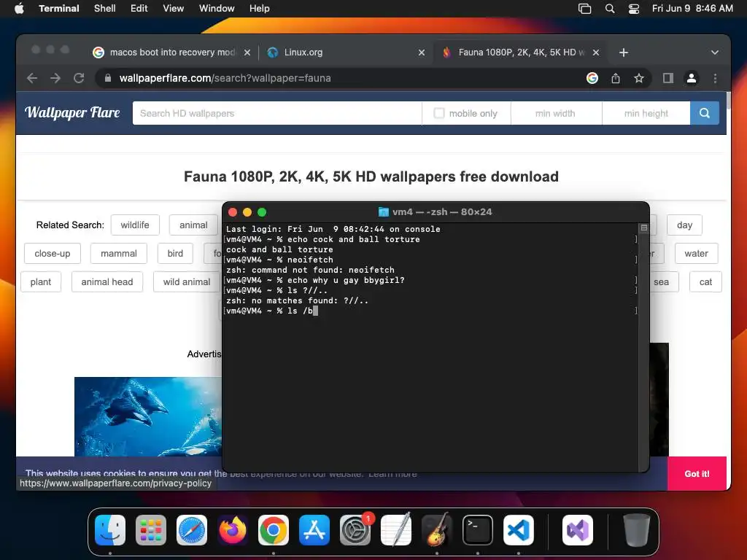747x560 pixels.
Task: Click the Wallpaper Flare logo
Action: (72, 113)
